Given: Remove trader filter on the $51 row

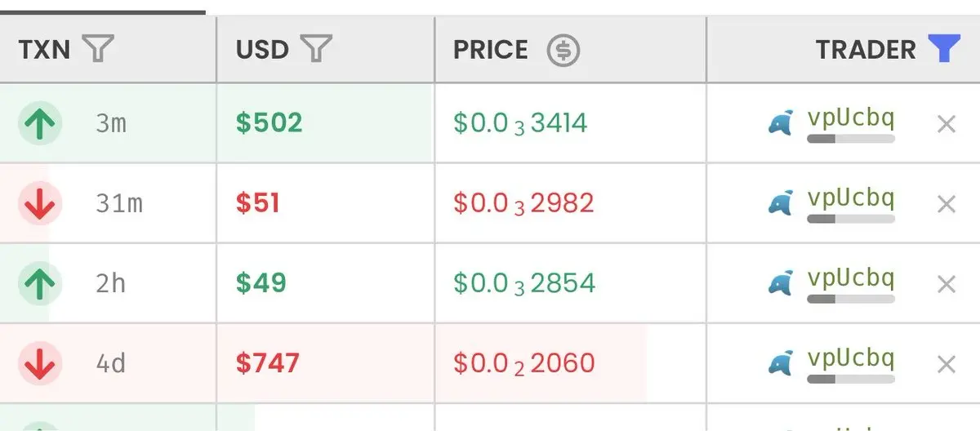Looking at the screenshot, I should tap(946, 204).
